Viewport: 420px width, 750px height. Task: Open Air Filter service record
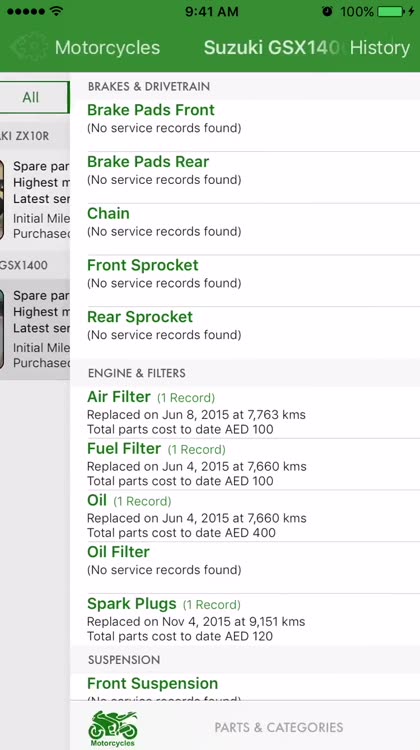pyautogui.click(x=245, y=412)
